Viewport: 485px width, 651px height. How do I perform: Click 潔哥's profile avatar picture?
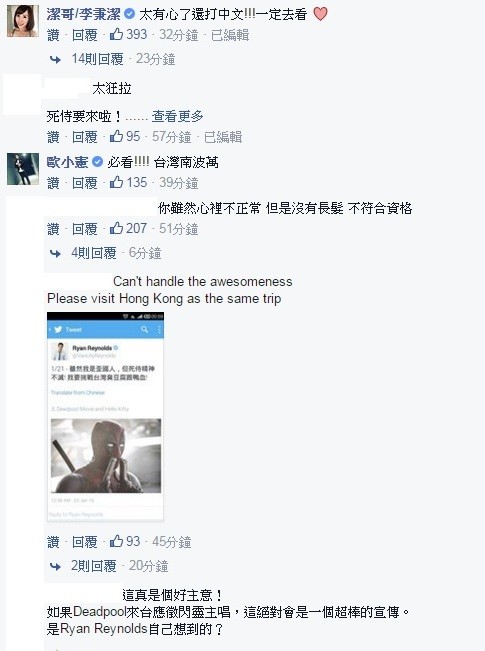[x=23, y=21]
